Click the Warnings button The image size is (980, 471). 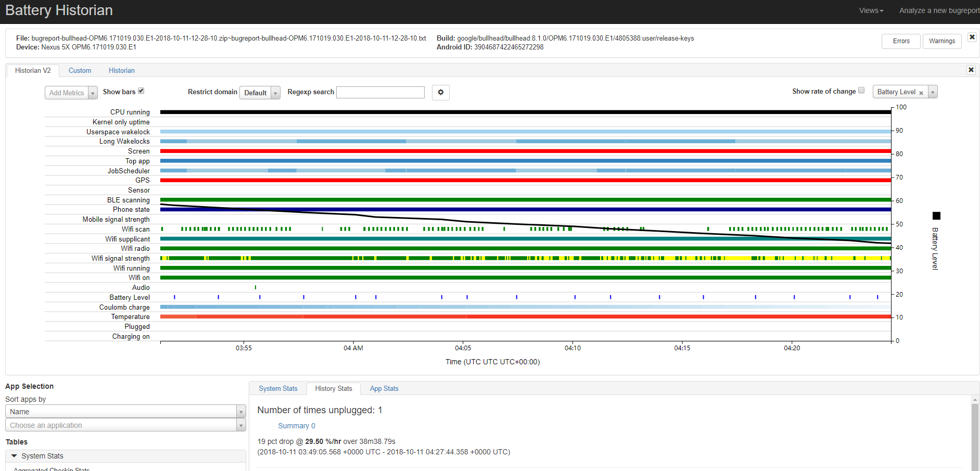pos(941,41)
